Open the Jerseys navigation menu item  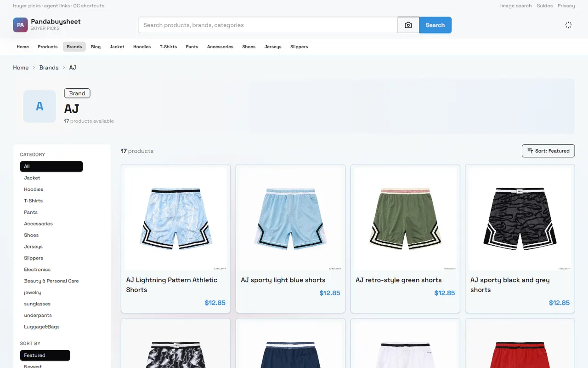pos(273,47)
